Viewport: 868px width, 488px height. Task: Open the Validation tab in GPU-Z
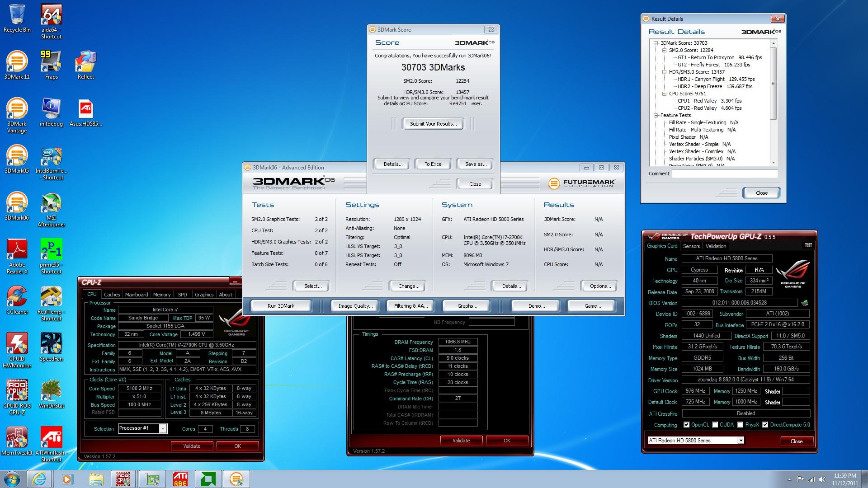tap(716, 246)
